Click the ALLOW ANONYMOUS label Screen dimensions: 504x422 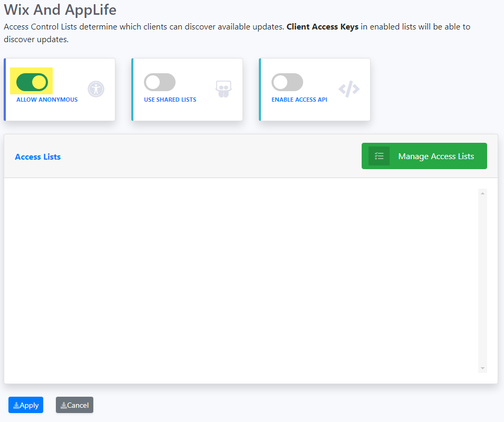click(47, 100)
